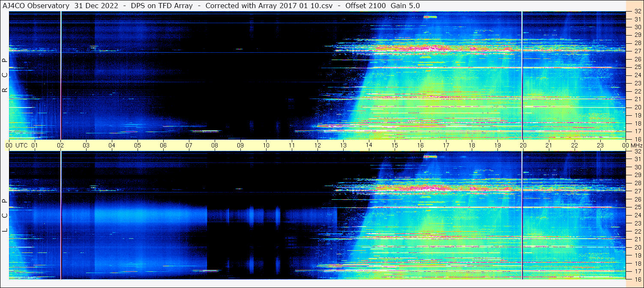The height and width of the screenshot is (288, 644).
Task: Select the 14 hour tick on time axis
Action: 369,145
